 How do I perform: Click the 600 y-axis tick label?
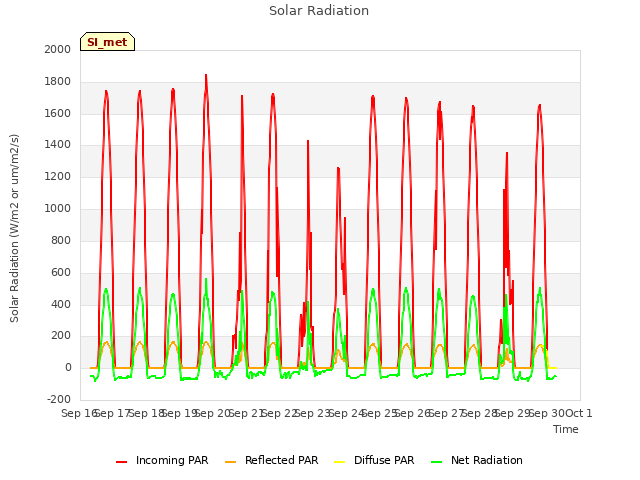click(61, 272)
